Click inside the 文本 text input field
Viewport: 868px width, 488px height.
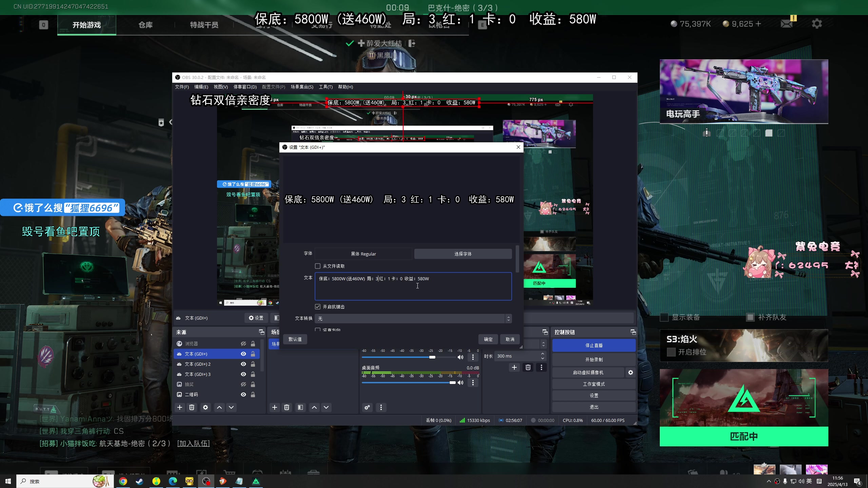pos(413,286)
